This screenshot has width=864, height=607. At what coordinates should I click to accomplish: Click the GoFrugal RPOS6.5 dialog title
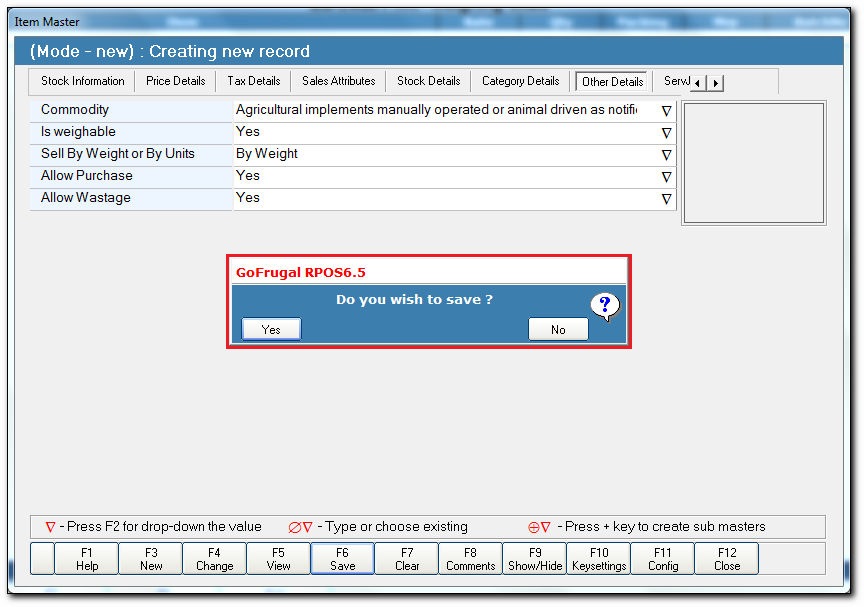pyautogui.click(x=300, y=272)
